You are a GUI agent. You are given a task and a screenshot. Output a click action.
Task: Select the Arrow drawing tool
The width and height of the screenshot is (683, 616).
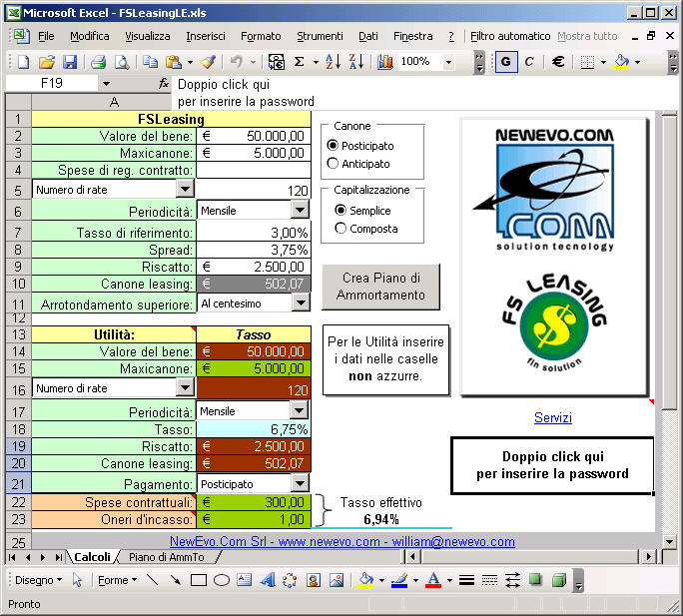[x=176, y=580]
